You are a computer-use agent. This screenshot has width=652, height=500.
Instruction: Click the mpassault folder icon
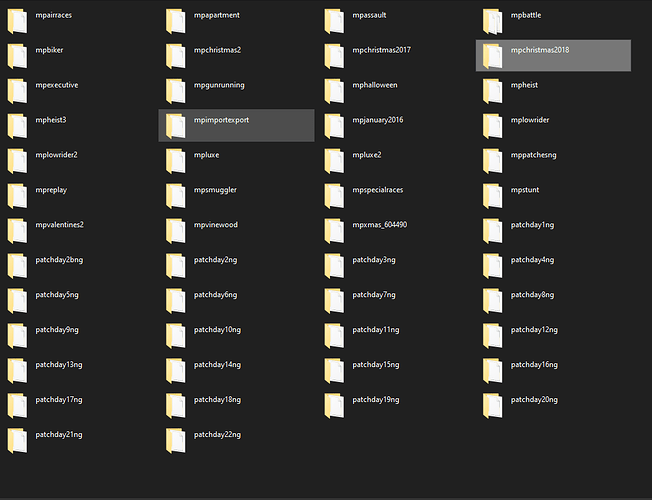334,21
